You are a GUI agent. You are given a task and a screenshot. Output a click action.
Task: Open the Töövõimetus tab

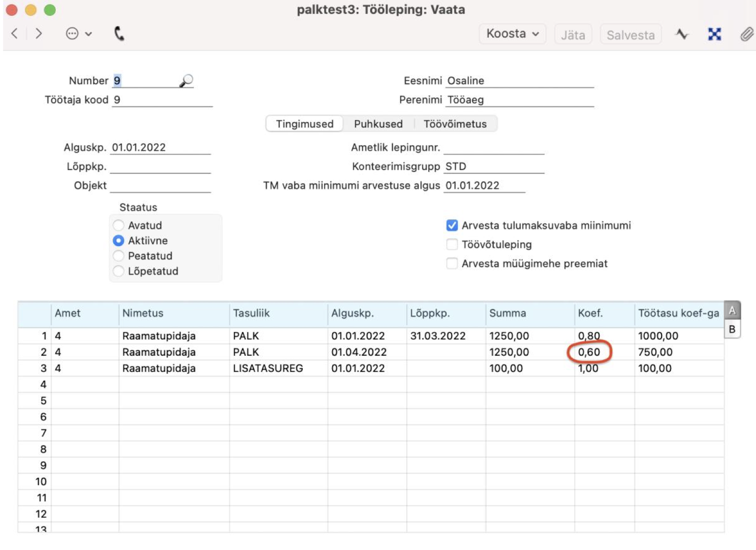(x=455, y=124)
